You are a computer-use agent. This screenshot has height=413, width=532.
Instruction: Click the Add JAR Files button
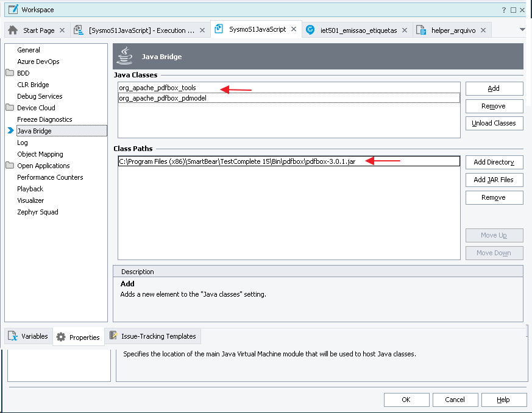(494, 180)
